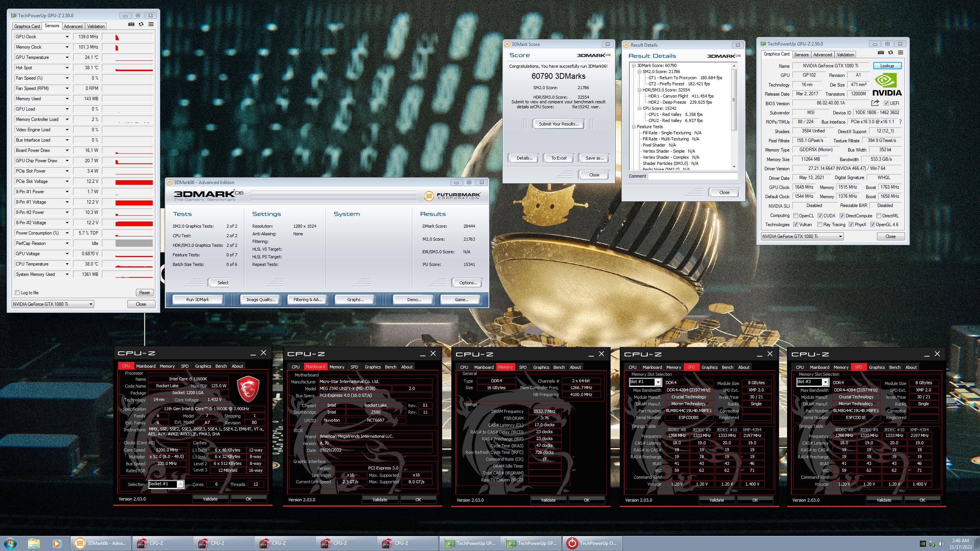
Task: Click screenshot camera icon in left GPU-Z
Action: tap(131, 24)
